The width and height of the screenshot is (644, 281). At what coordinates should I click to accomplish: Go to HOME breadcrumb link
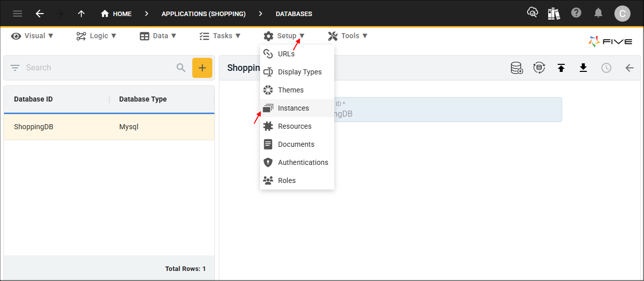(x=116, y=14)
